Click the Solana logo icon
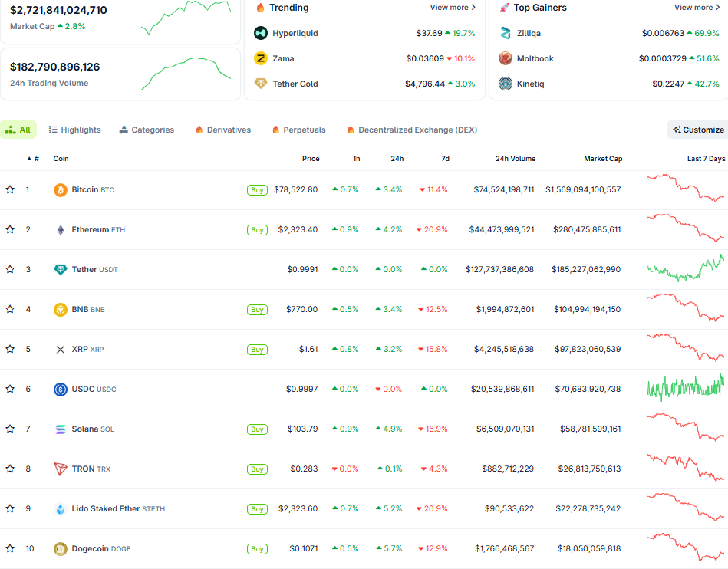728x569 pixels. click(60, 429)
